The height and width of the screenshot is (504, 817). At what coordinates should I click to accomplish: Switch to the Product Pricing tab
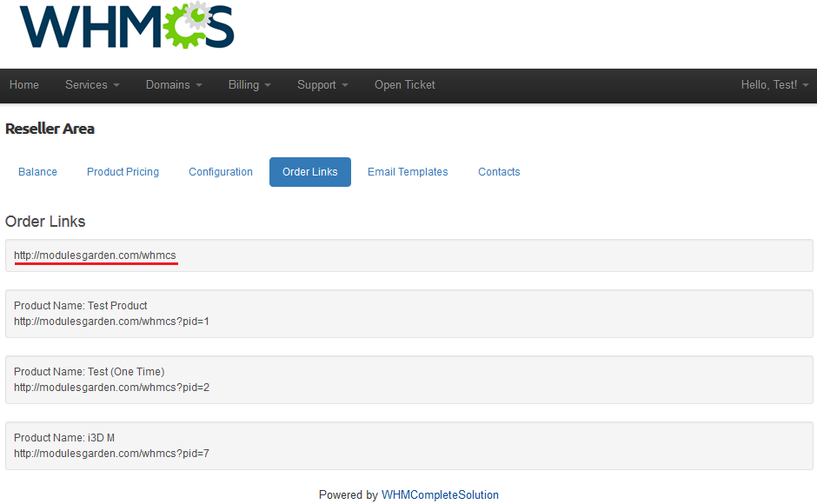pos(123,172)
